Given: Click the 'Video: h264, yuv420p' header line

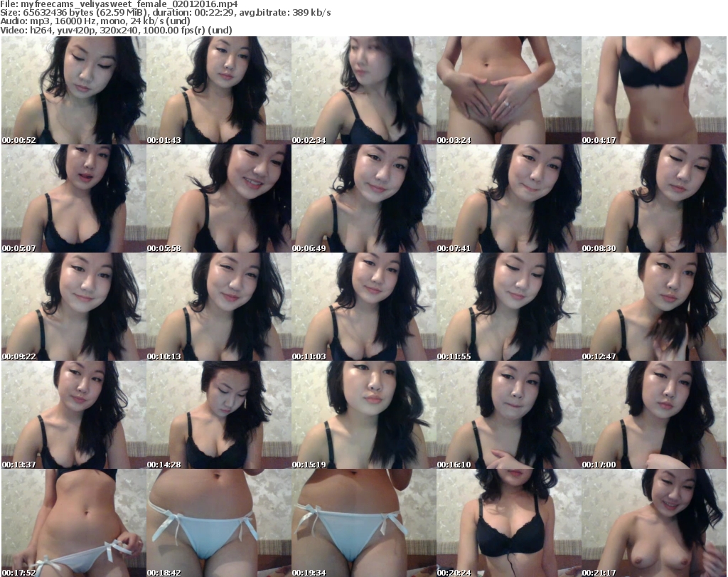Looking at the screenshot, I should pos(116,30).
